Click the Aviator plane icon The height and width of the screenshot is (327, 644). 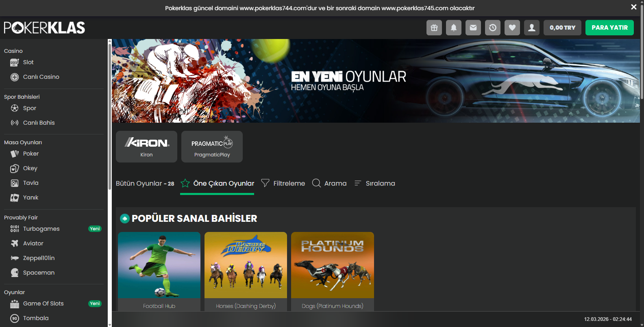[15, 243]
